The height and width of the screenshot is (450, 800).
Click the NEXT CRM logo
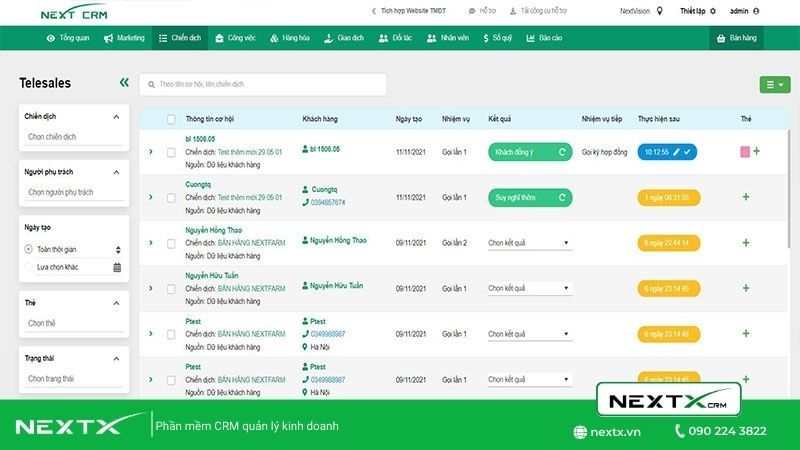(x=74, y=13)
